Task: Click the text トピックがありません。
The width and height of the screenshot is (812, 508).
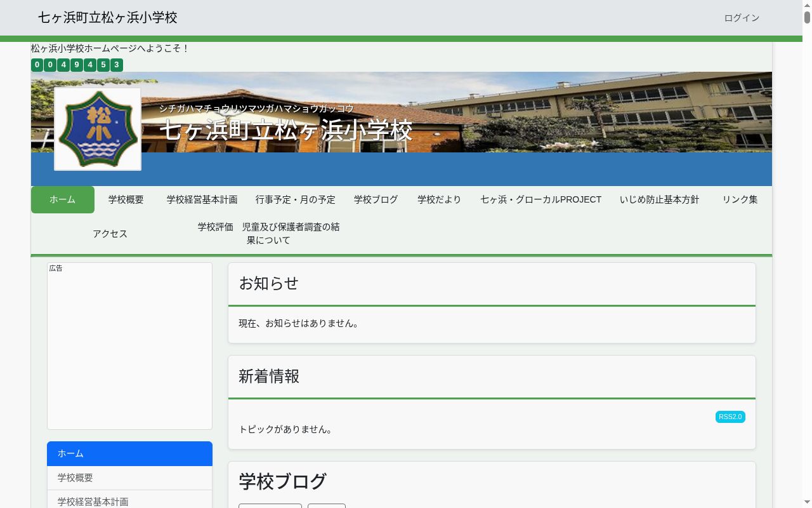Action: tap(287, 429)
